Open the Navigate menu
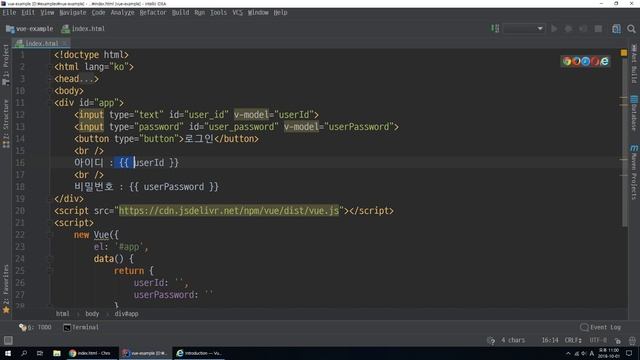The width and height of the screenshot is (640, 360). tap(73, 13)
